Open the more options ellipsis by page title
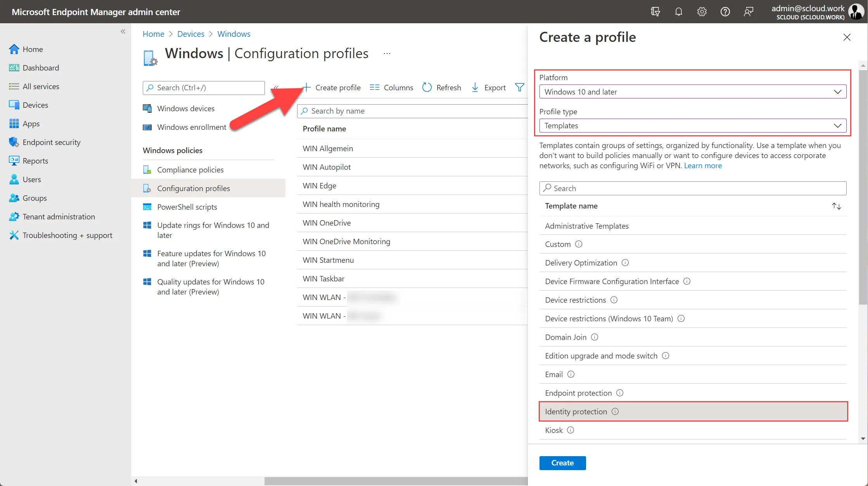 click(387, 53)
